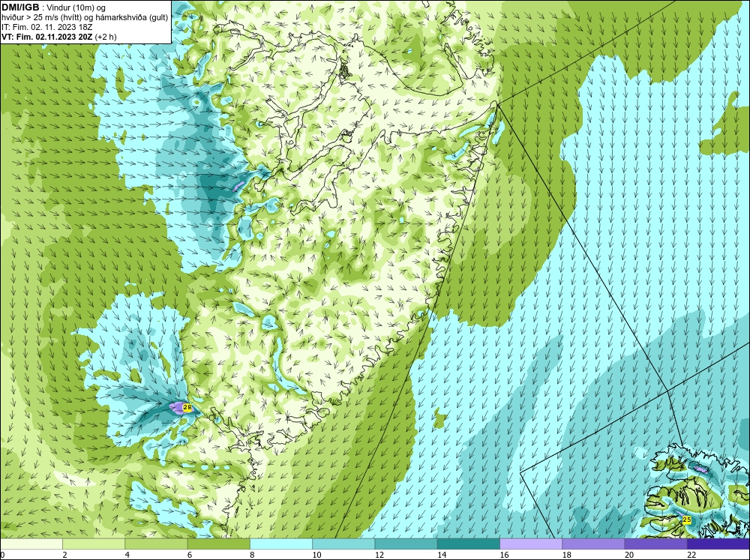The height and width of the screenshot is (560, 750).
Task: Click the 12–14 m/s teal legend segment
Action: 406,544
